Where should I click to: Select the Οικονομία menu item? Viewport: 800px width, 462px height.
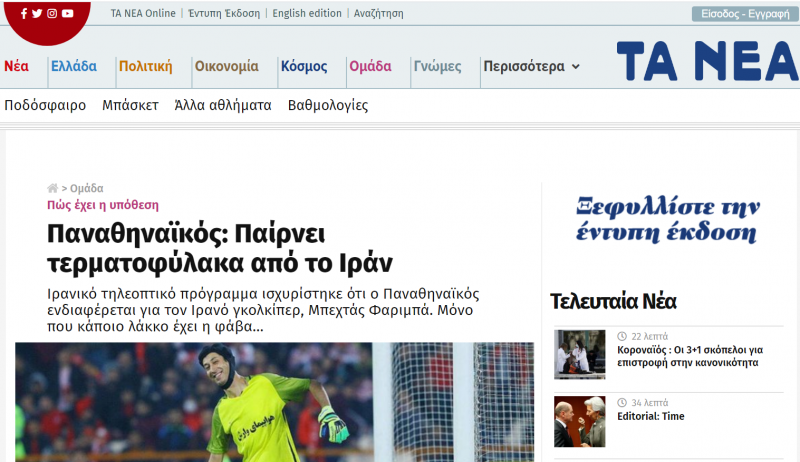(x=226, y=67)
